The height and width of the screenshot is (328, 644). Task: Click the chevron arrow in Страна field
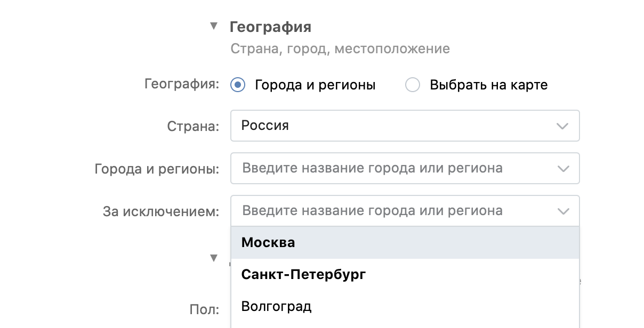[562, 126]
